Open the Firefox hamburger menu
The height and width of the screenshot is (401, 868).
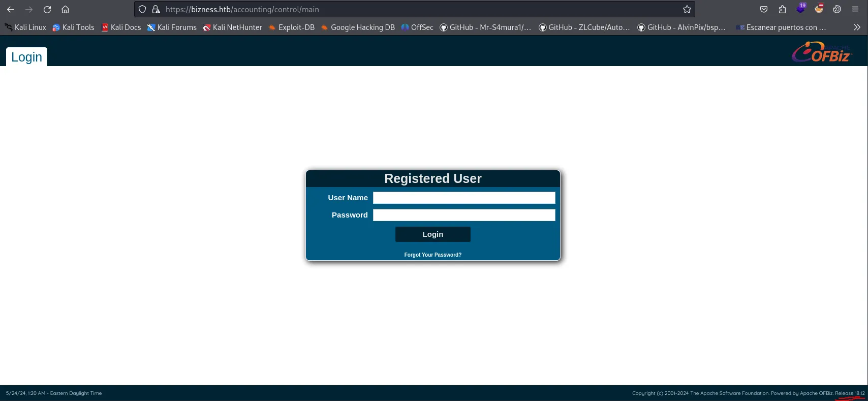point(855,9)
